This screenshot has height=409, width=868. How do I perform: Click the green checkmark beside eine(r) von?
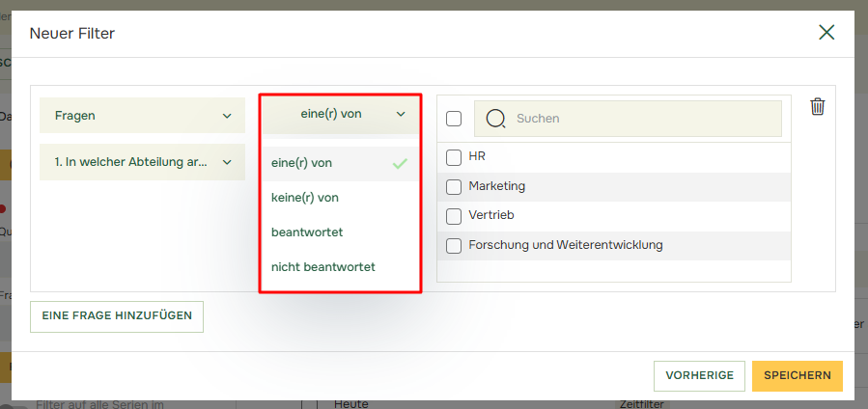coord(400,164)
